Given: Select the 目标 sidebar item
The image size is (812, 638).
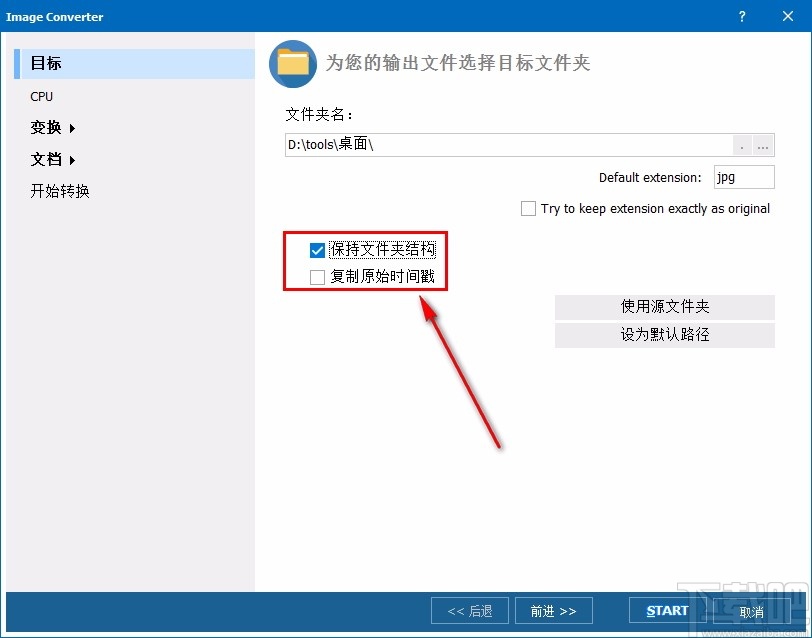Looking at the screenshot, I should click(x=135, y=64).
